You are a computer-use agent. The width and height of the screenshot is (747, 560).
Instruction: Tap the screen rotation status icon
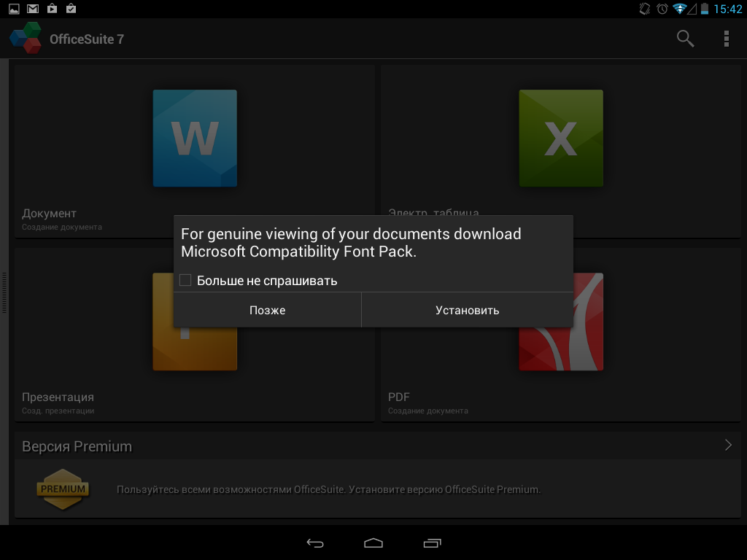click(645, 9)
